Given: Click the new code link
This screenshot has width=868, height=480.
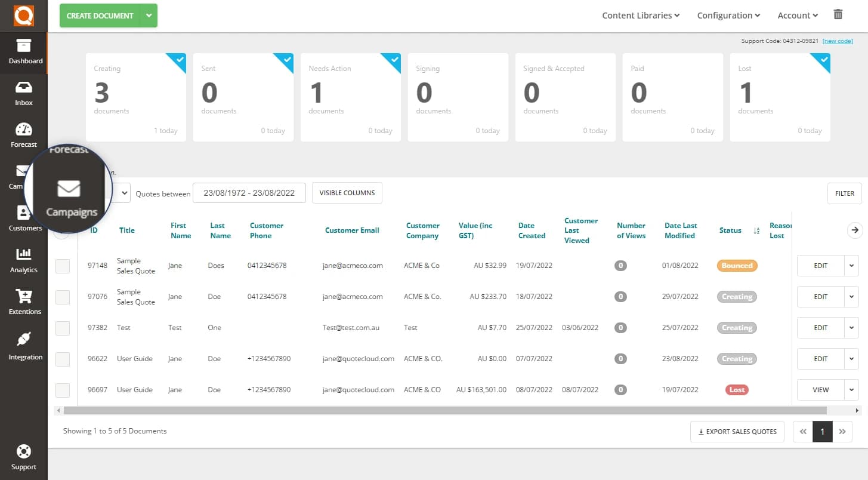Looking at the screenshot, I should (x=838, y=41).
